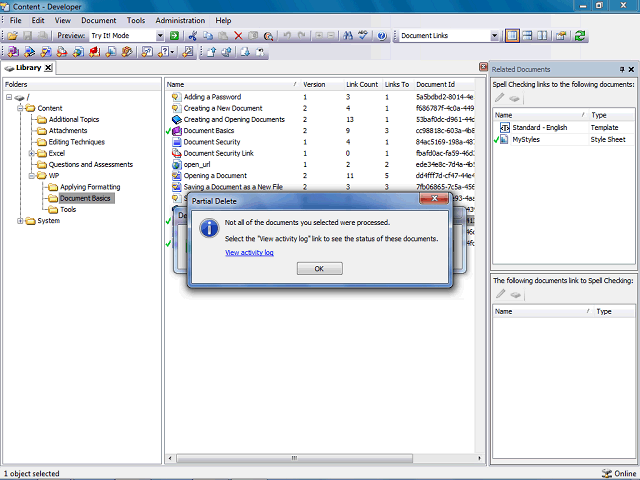Collapse the WP folder
640x480 pixels.
click(x=31, y=176)
